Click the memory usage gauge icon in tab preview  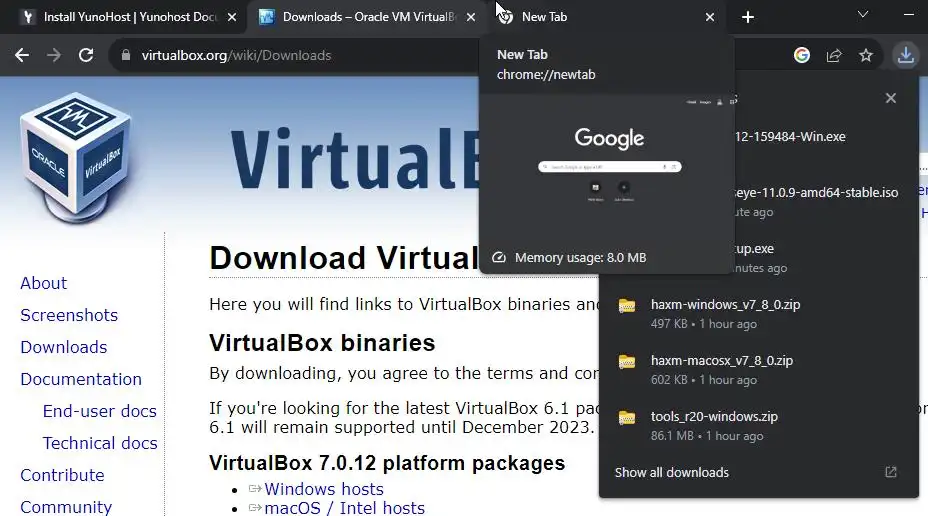pos(499,257)
